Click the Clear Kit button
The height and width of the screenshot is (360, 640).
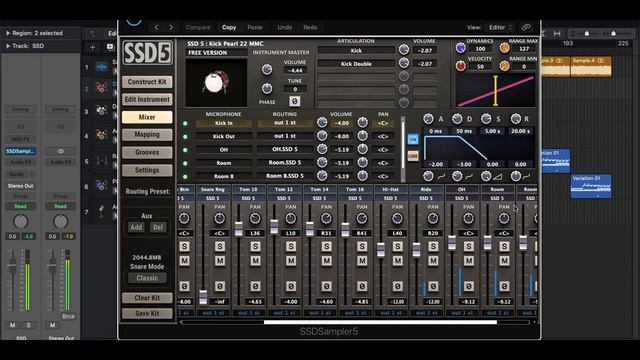click(x=147, y=298)
